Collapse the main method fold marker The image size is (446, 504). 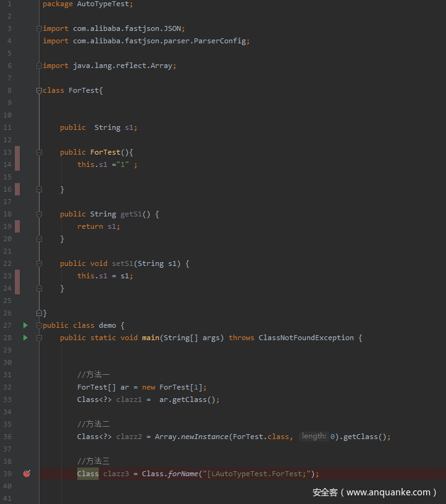tap(40, 338)
